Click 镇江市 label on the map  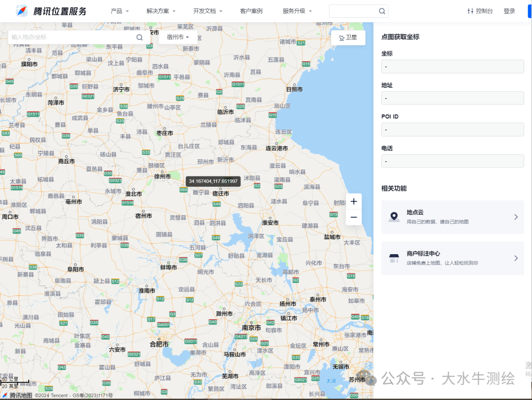coord(289,318)
